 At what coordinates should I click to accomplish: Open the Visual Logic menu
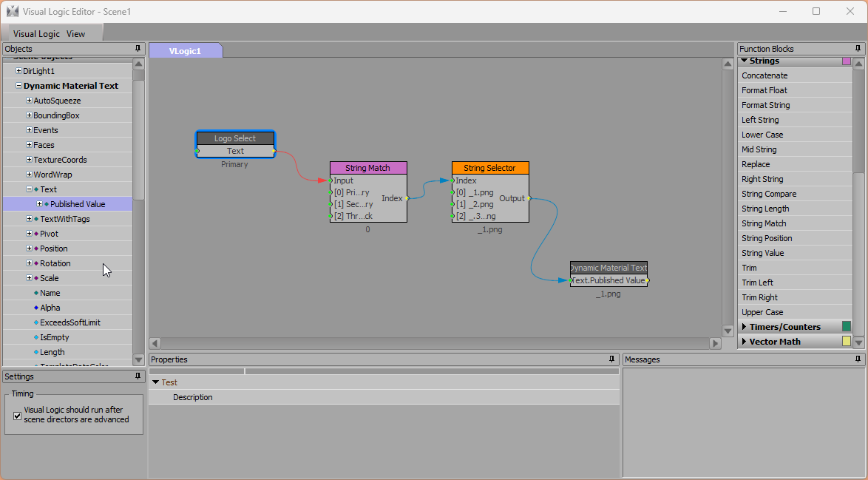(36, 34)
